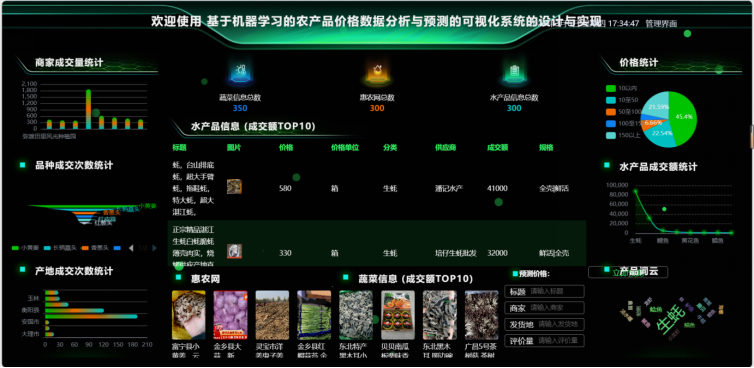
Task: Focus the 标题 prediction input field
Action: [544, 291]
